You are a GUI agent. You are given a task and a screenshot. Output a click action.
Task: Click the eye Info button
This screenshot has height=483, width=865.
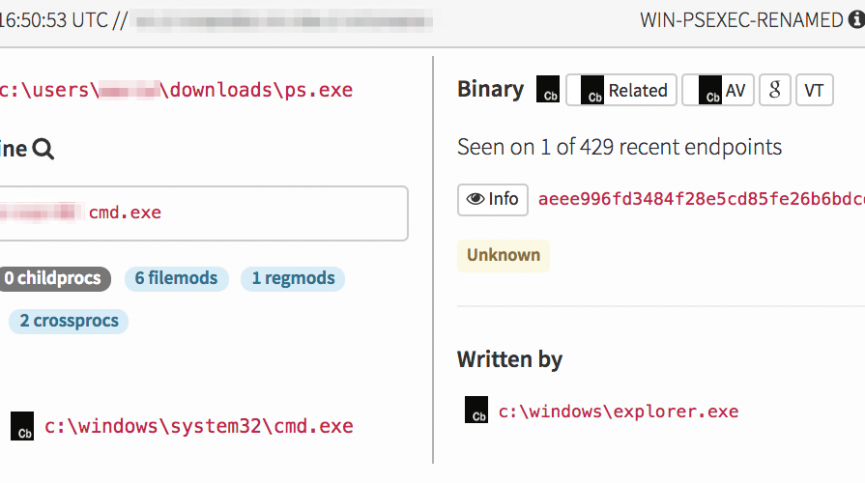(x=492, y=199)
